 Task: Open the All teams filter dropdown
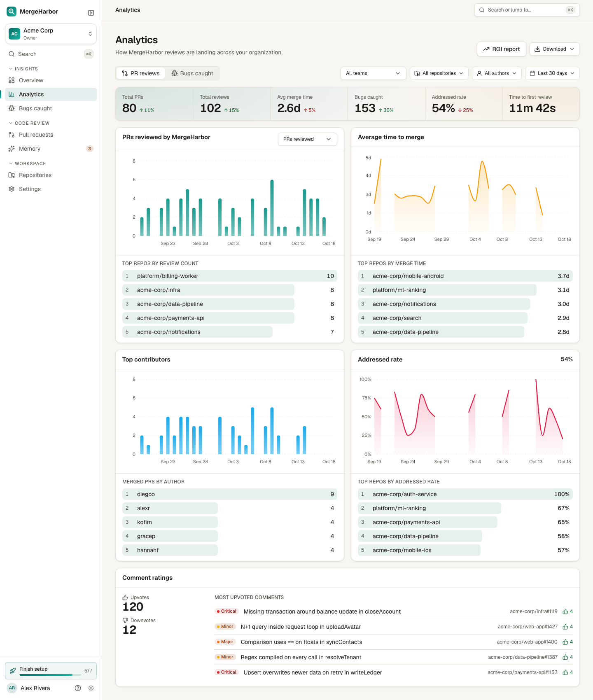click(x=373, y=73)
